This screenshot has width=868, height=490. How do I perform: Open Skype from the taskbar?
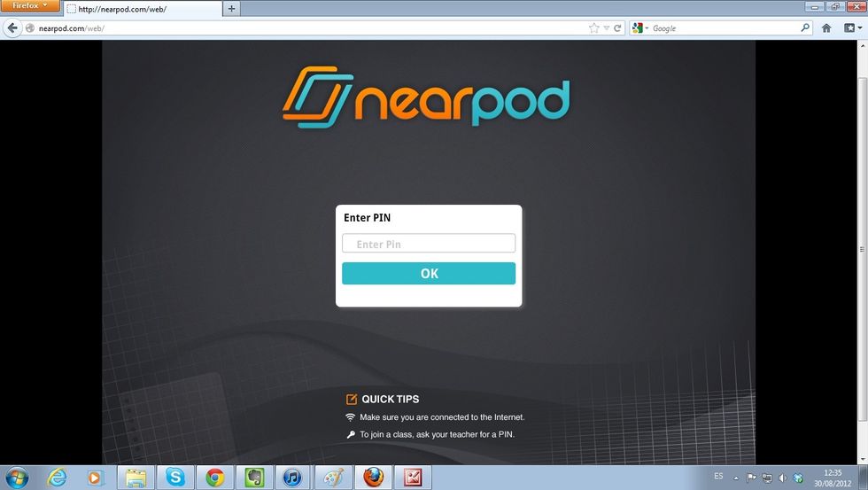pyautogui.click(x=175, y=477)
